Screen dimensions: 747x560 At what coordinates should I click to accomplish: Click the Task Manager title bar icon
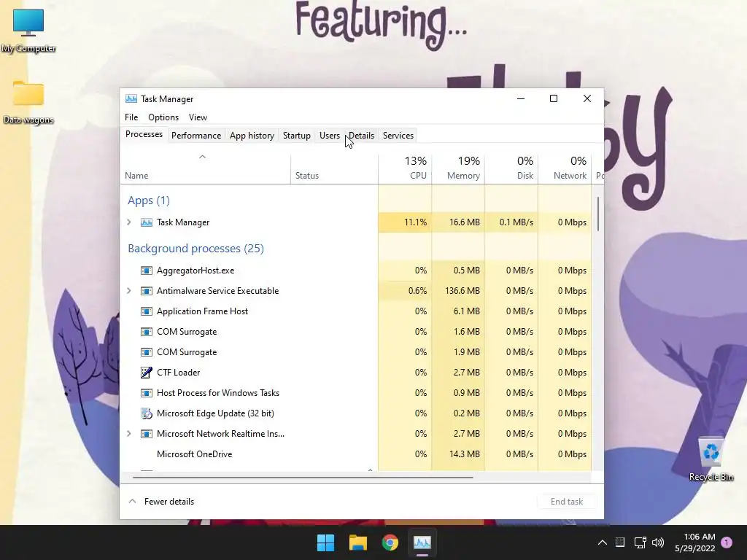[x=131, y=98]
